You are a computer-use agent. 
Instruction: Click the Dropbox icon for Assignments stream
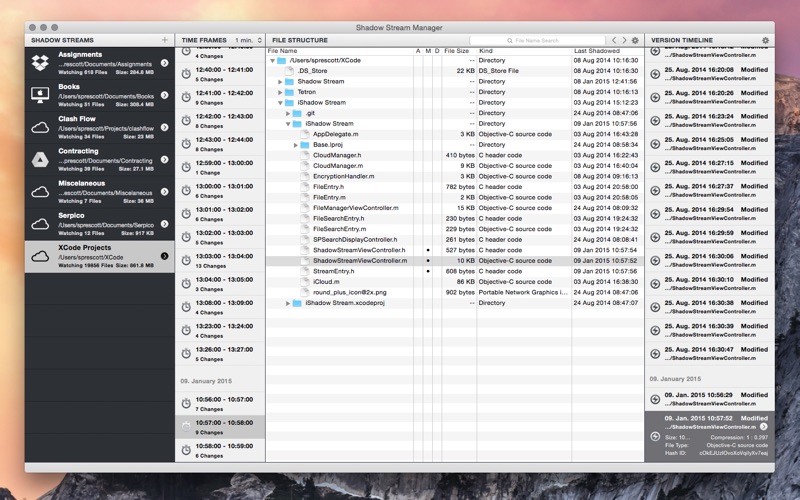40,63
